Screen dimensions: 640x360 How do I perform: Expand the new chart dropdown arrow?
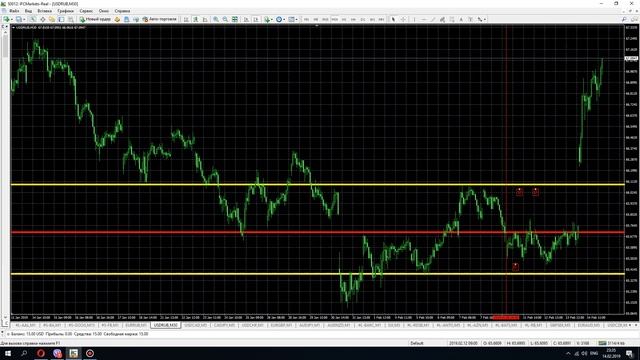click(11, 19)
